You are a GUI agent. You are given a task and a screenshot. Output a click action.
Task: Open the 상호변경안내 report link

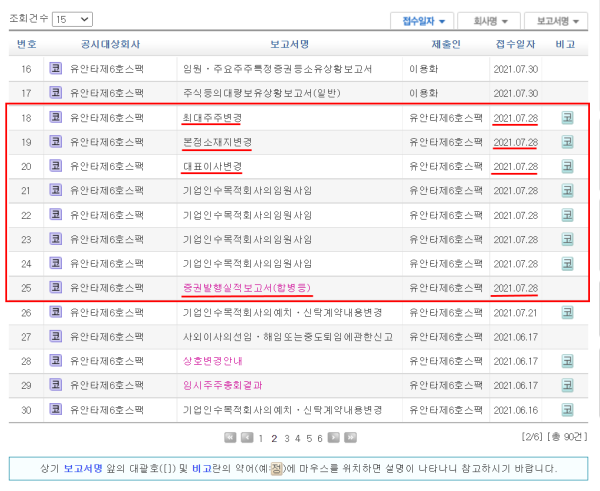coord(214,361)
